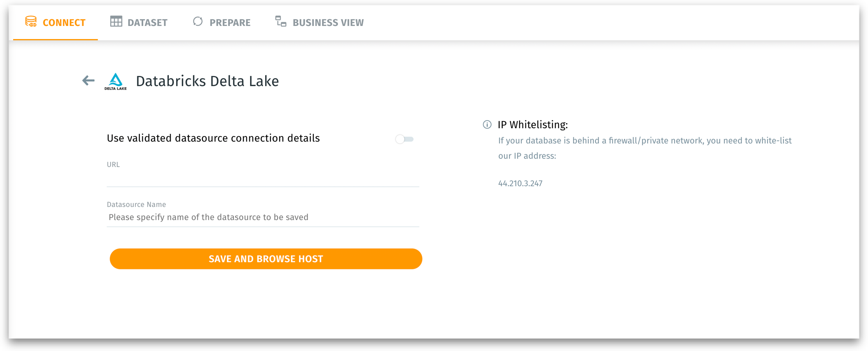Viewport: 868px width, 351px height.
Task: Click the table grid icon beside Dataset
Action: [116, 22]
